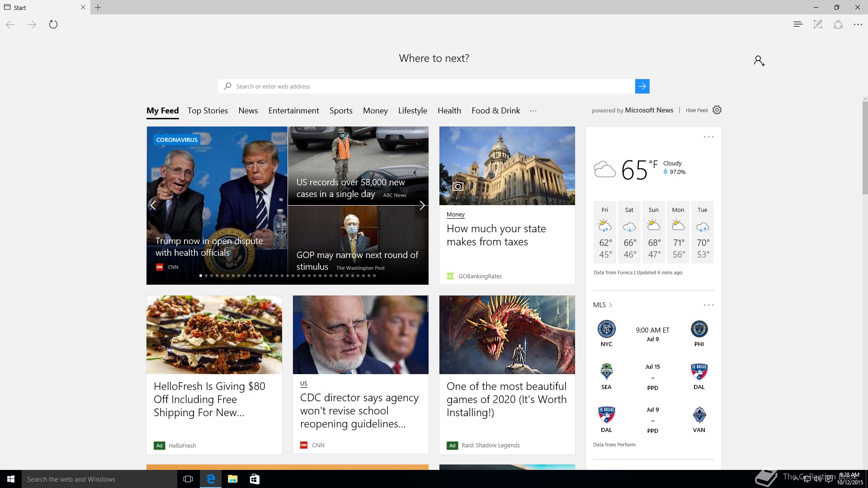The height and width of the screenshot is (488, 868).
Task: Open Task View on the taskbar
Action: (188, 479)
